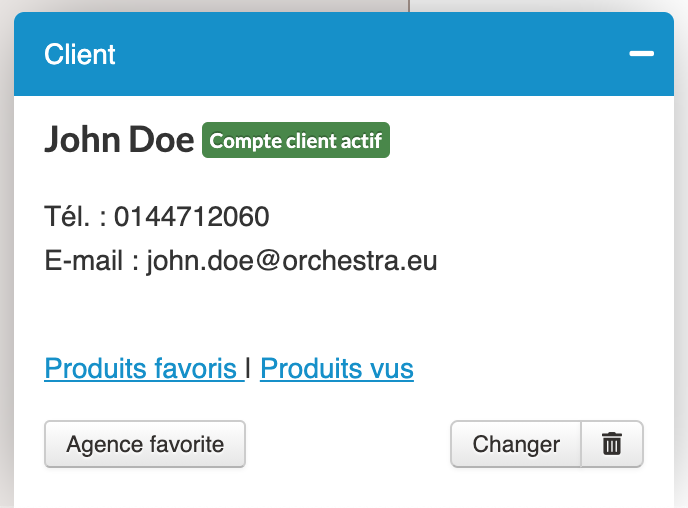Open the Produits vus link
Viewport: 688px width, 508px height.
point(336,369)
